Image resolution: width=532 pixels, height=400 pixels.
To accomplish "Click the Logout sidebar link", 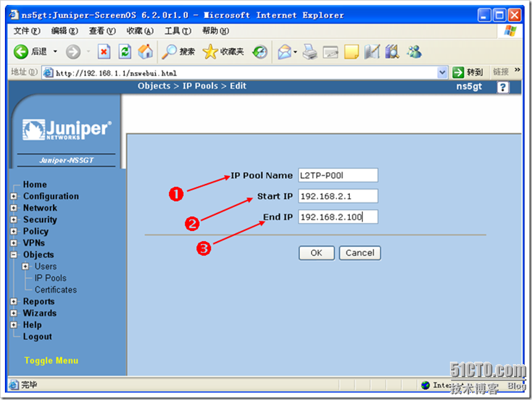I will tap(38, 336).
